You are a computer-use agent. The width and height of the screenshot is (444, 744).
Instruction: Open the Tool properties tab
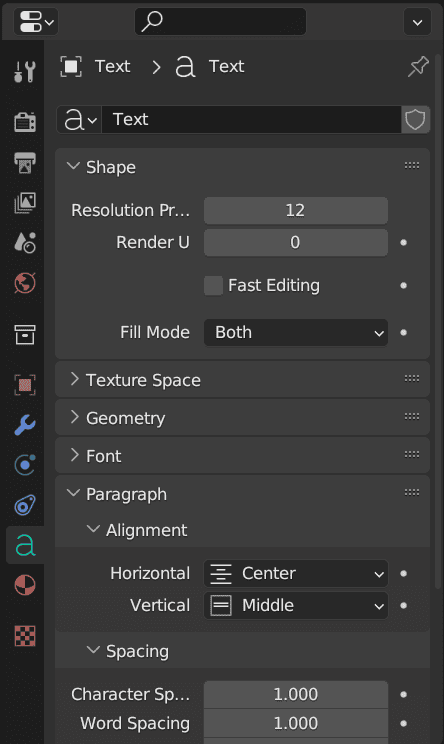tap(25, 72)
